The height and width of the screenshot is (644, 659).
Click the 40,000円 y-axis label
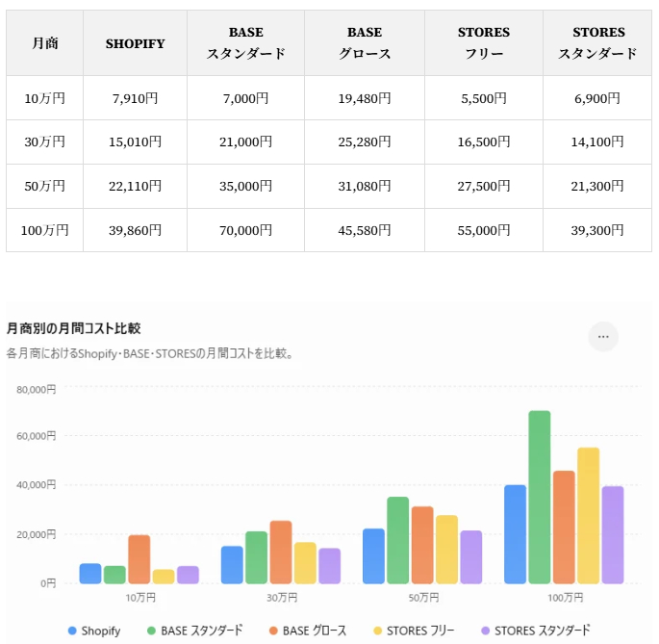tap(37, 485)
